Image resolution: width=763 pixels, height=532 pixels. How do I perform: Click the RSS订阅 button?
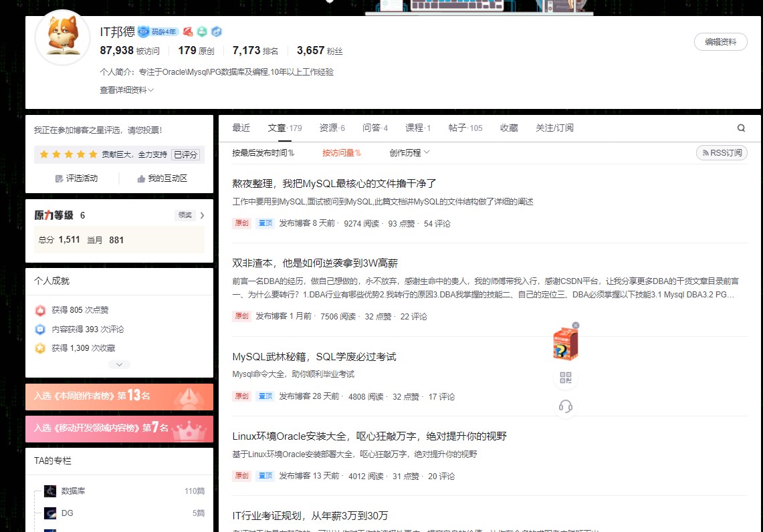[x=722, y=152]
